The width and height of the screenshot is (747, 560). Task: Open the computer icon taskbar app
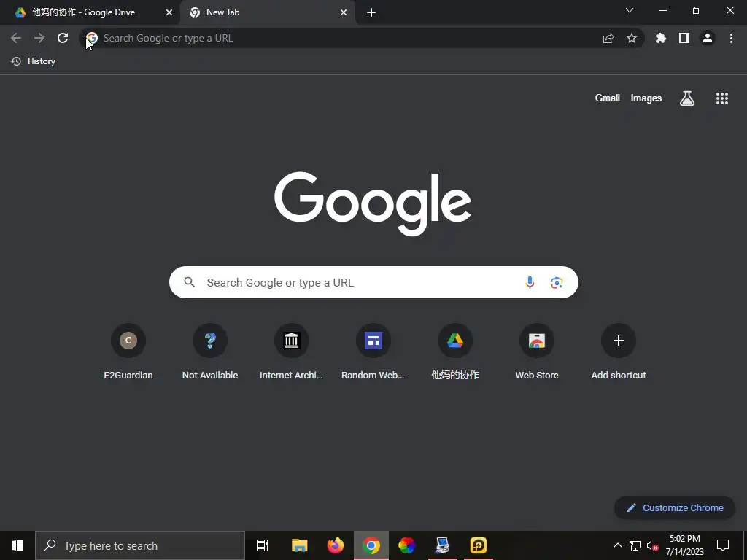pos(443,545)
